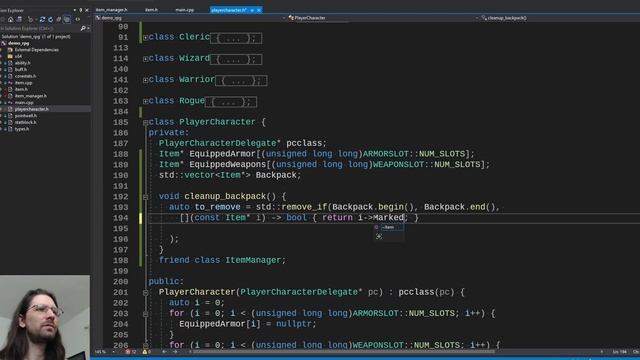640x360 pixels.
Task: Open the cleanup_backpack member navigation dropdown
Action: point(560,18)
